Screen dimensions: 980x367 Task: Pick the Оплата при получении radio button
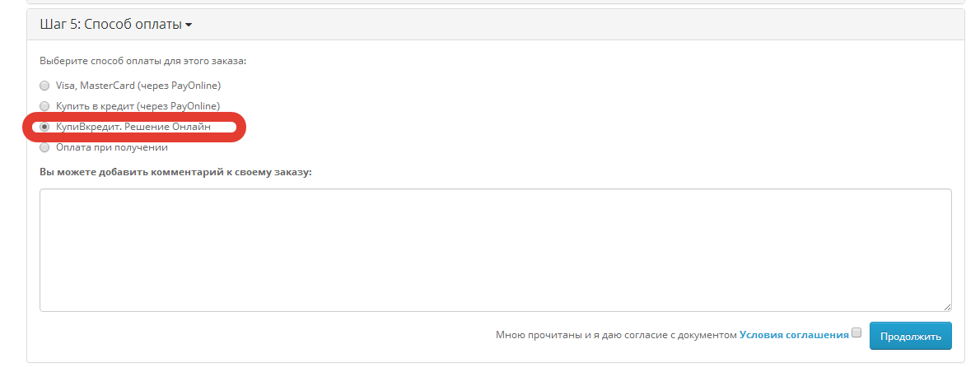click(x=44, y=148)
